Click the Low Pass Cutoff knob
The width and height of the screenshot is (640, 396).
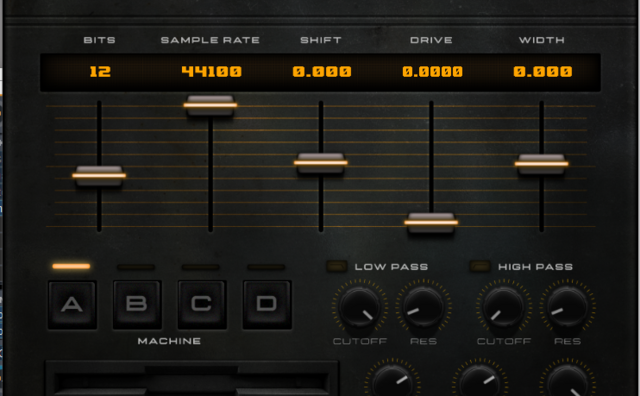pyautogui.click(x=360, y=307)
